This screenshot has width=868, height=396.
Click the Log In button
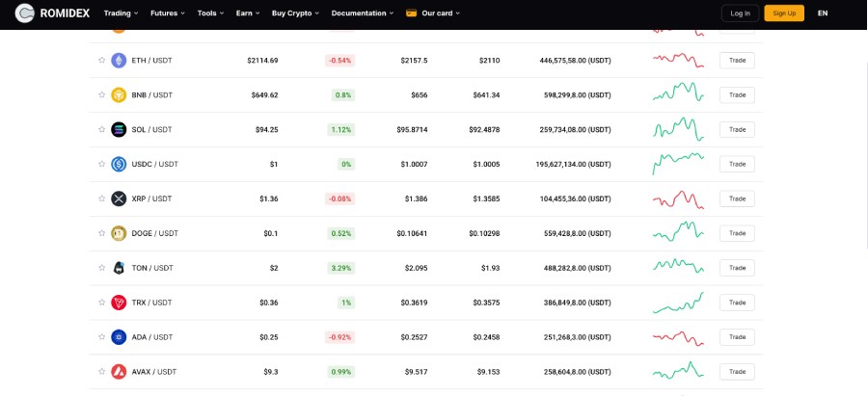pyautogui.click(x=740, y=13)
